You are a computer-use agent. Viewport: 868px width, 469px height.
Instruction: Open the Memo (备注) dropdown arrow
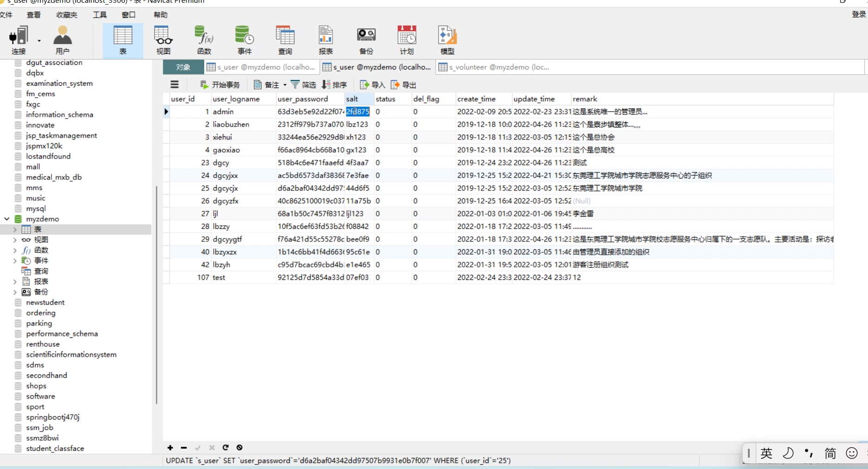(x=285, y=85)
